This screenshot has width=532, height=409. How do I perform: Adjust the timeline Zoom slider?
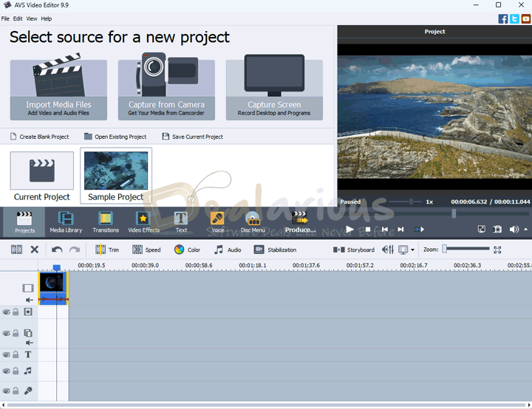click(x=445, y=250)
